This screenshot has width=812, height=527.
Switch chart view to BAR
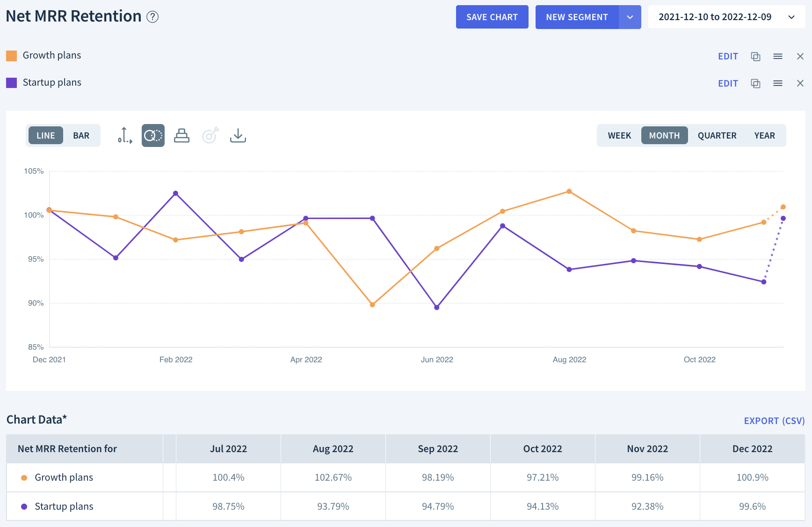pos(81,135)
